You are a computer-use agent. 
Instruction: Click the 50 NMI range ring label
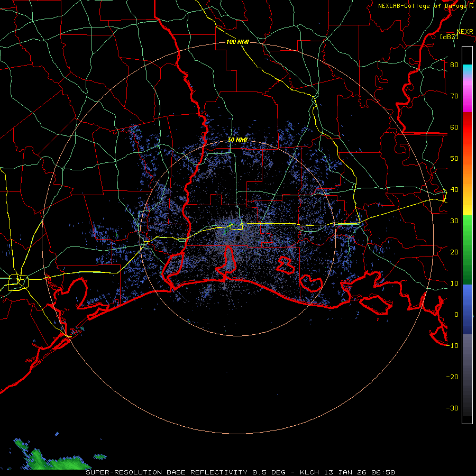click(237, 140)
